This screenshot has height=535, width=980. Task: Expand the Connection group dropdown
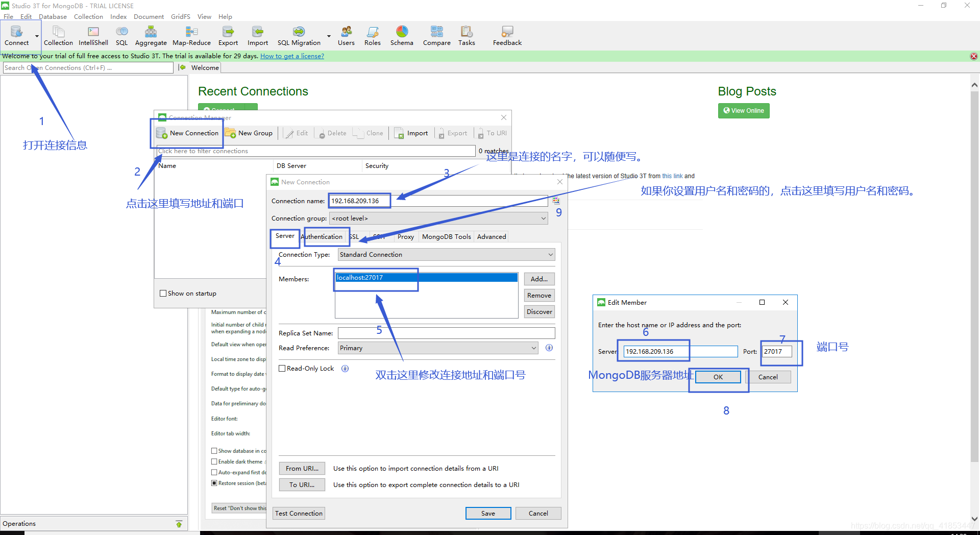[543, 218]
